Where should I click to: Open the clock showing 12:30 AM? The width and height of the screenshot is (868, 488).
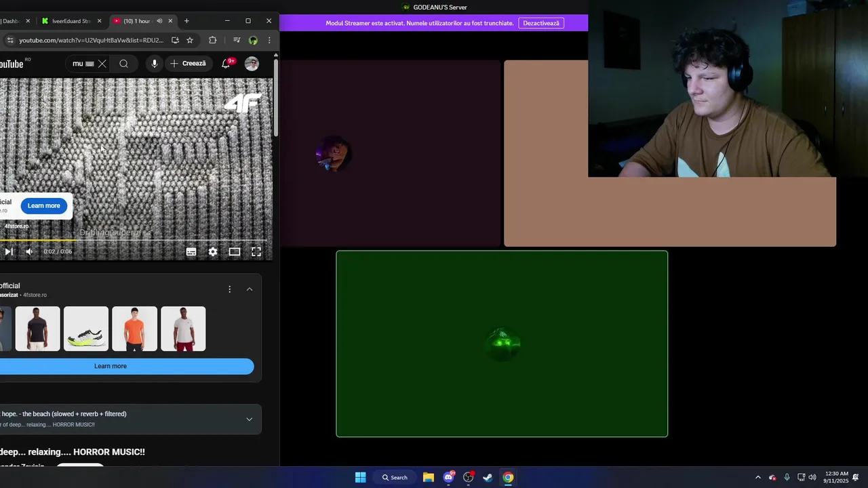(x=836, y=477)
